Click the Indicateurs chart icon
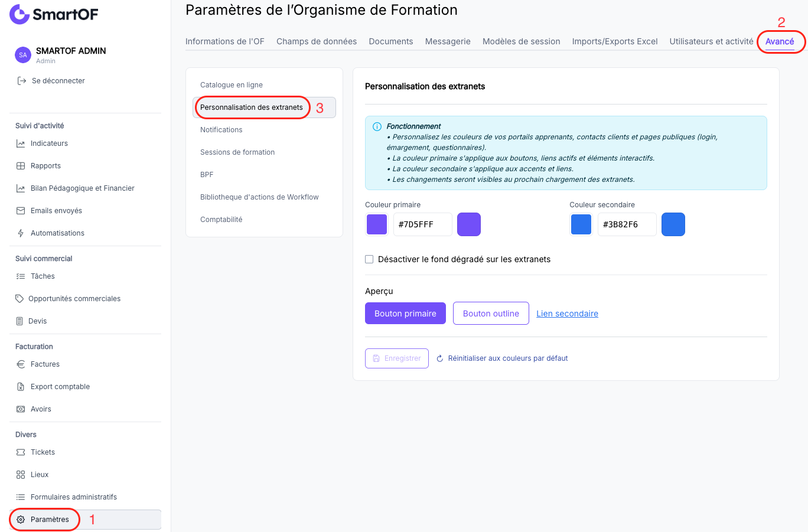This screenshot has width=808, height=532. click(x=21, y=143)
